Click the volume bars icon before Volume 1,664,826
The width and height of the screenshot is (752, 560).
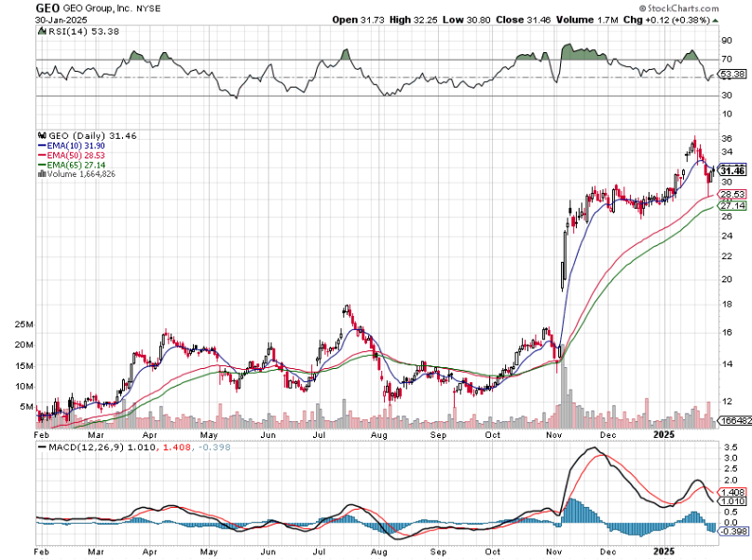click(42, 174)
